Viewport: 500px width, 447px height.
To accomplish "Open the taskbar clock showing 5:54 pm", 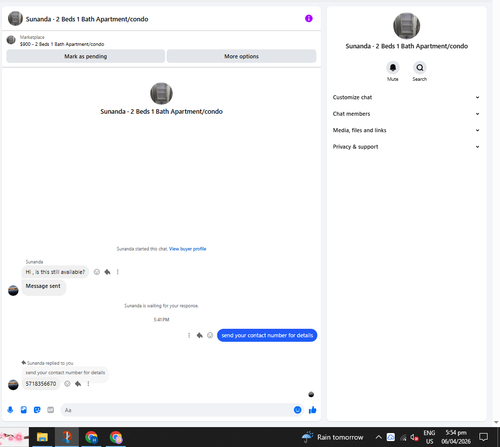I will click(x=456, y=437).
